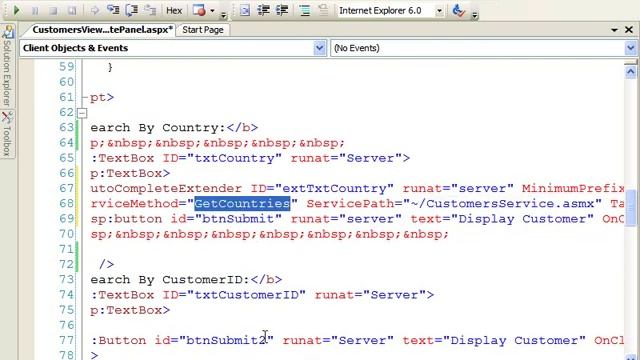Switch to the Start Page tab

pyautogui.click(x=203, y=30)
